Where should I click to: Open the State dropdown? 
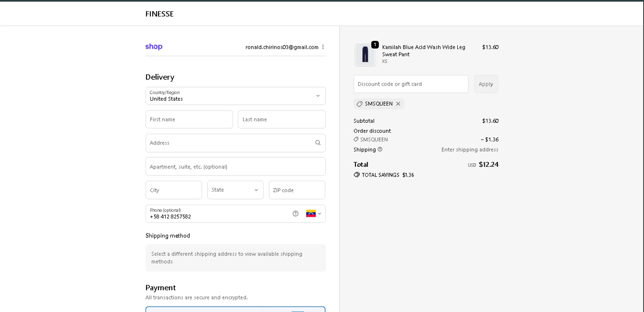[x=235, y=190]
